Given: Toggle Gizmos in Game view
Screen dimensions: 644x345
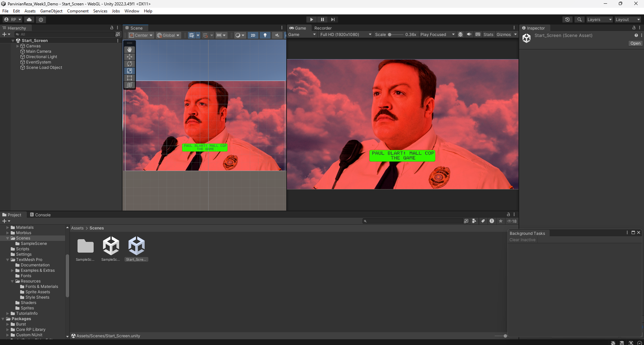Looking at the screenshot, I should [x=504, y=34].
